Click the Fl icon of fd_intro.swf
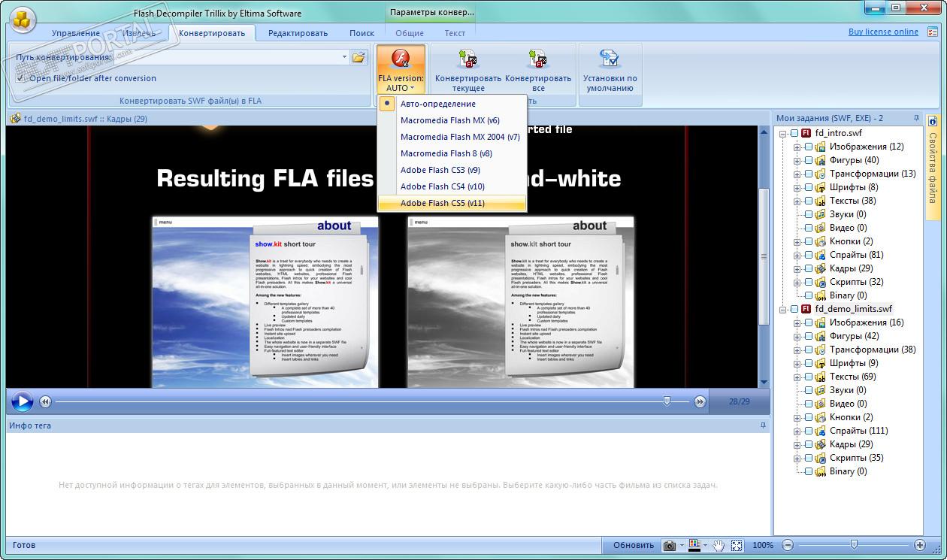 pyautogui.click(x=806, y=133)
